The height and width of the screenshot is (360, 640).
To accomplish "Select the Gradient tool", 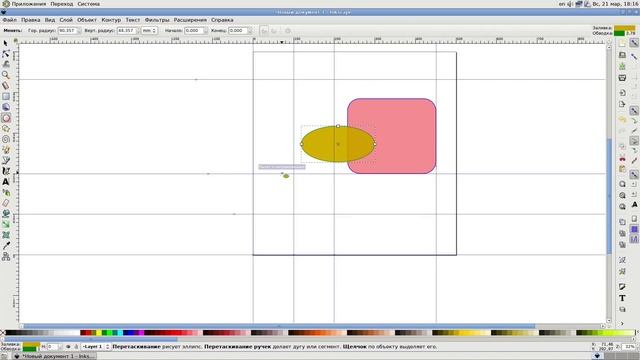I will [x=6, y=224].
